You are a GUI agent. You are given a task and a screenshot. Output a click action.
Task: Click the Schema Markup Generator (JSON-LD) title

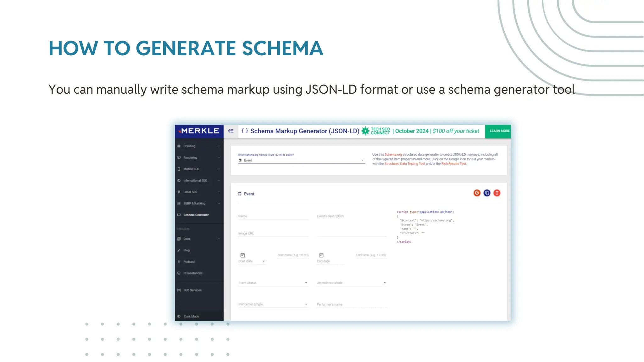click(304, 131)
